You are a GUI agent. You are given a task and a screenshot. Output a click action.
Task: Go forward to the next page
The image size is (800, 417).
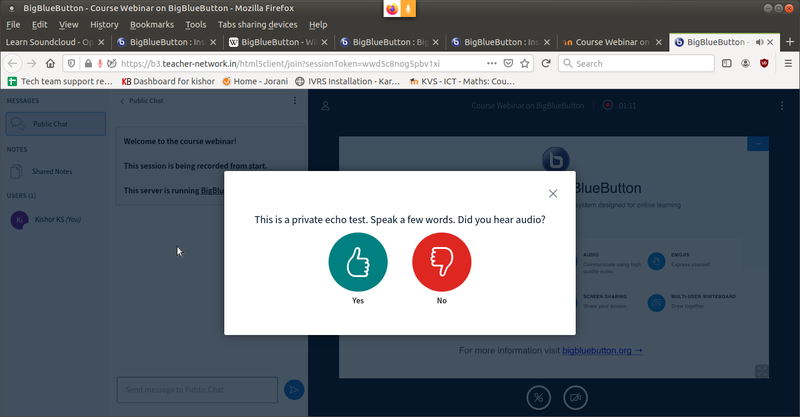click(x=32, y=63)
